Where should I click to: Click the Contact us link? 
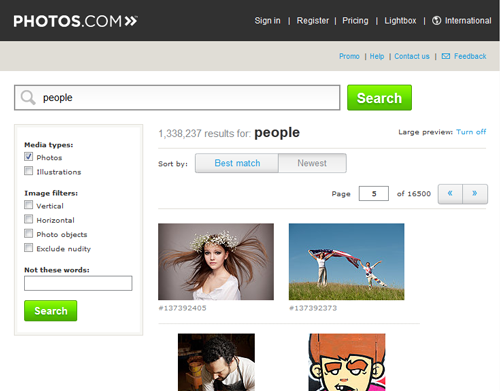[412, 56]
